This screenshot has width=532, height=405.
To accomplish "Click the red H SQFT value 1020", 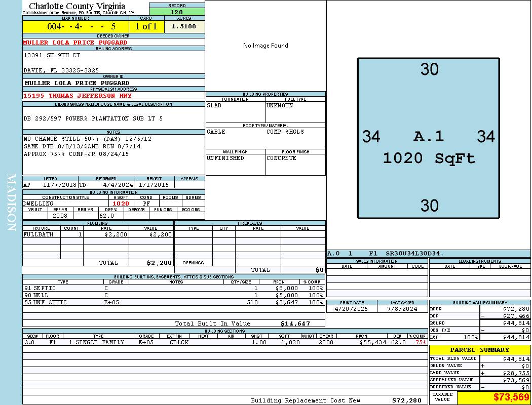I will click(121, 204).
